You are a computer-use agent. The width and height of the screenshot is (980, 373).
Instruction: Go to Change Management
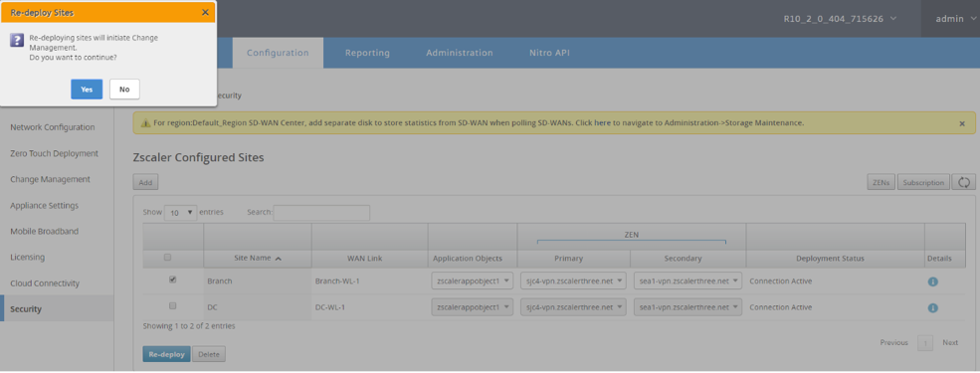[50, 179]
